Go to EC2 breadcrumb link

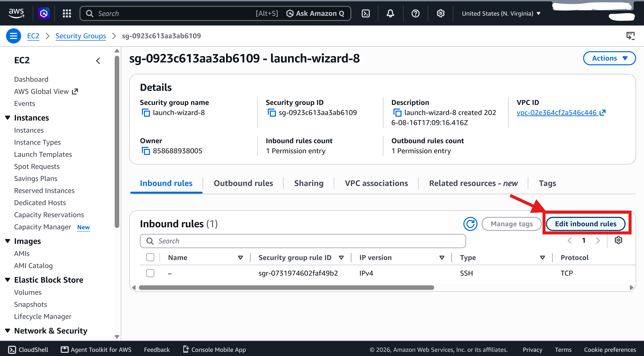[x=33, y=36]
